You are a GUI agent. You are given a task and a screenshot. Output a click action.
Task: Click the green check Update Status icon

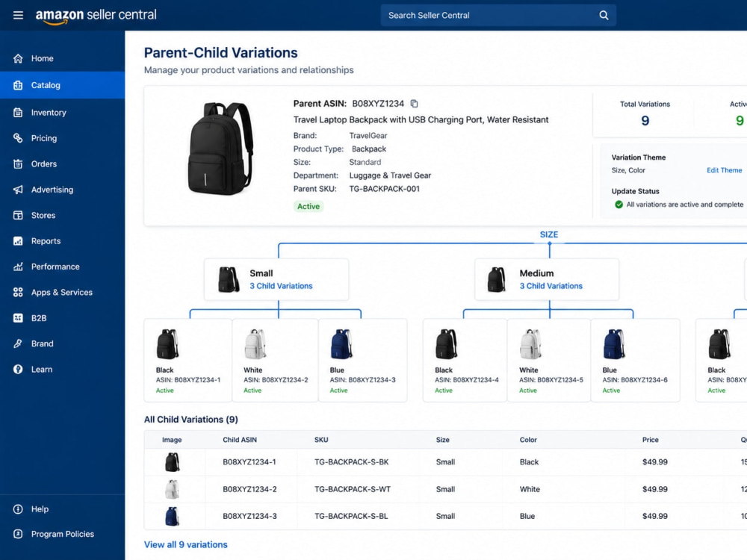[619, 205]
